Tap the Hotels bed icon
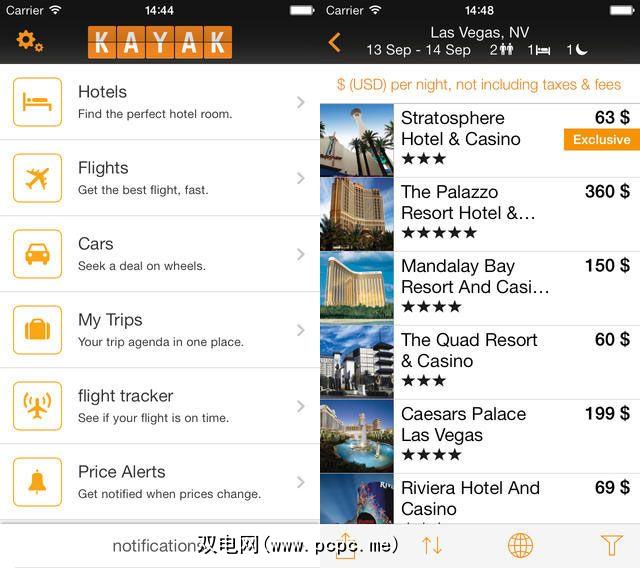This screenshot has width=640, height=568. [x=38, y=102]
